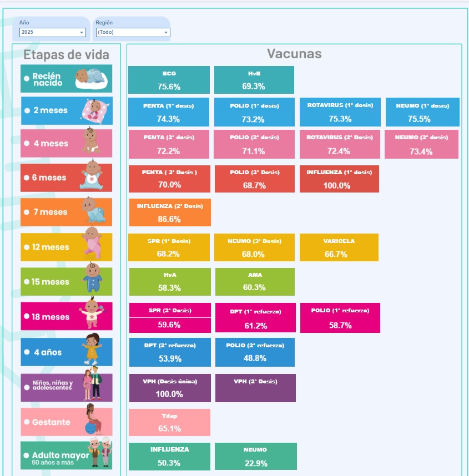Open the Año dropdown showing 2025
The width and height of the screenshot is (469, 476).
click(53, 32)
